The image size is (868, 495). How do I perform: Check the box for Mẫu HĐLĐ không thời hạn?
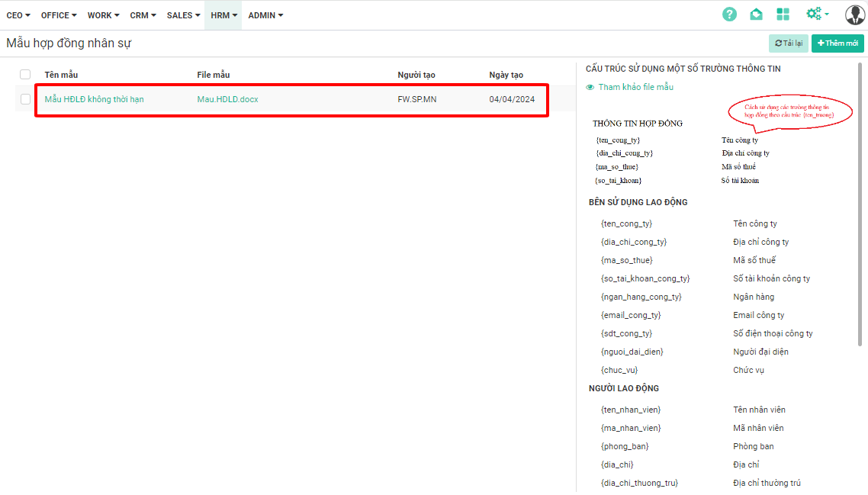coord(25,99)
